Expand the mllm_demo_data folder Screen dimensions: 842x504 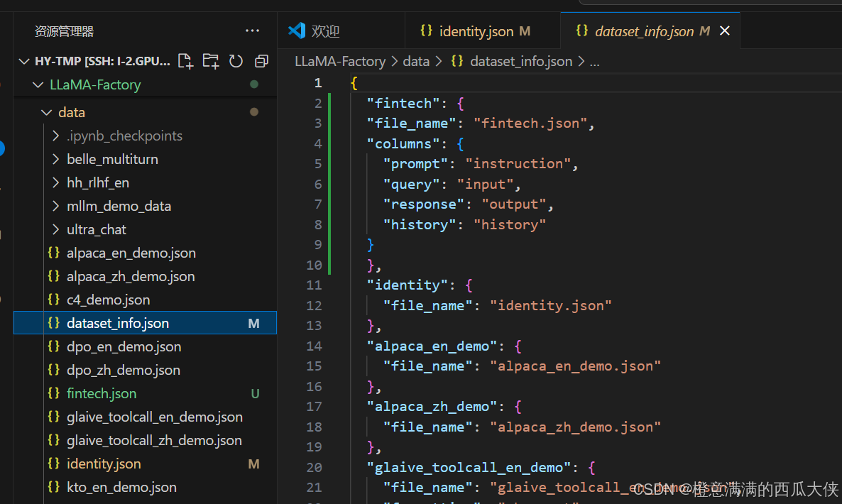pos(56,206)
